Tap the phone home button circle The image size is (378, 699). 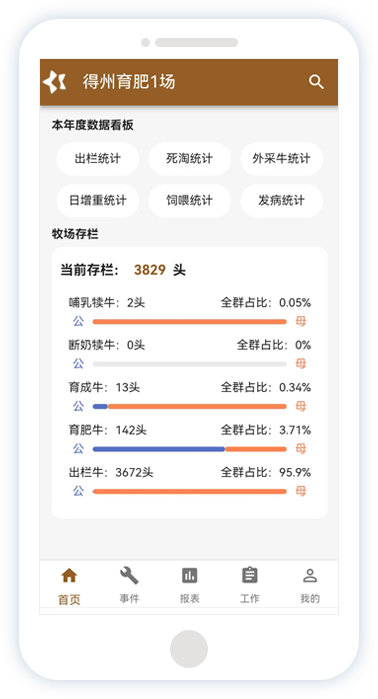pyautogui.click(x=189, y=649)
